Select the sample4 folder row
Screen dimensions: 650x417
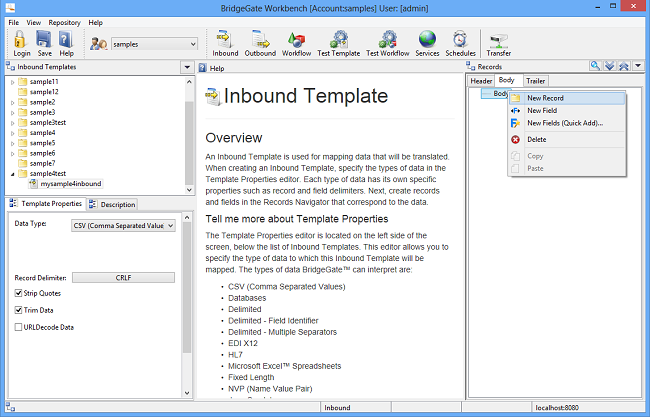[x=42, y=133]
